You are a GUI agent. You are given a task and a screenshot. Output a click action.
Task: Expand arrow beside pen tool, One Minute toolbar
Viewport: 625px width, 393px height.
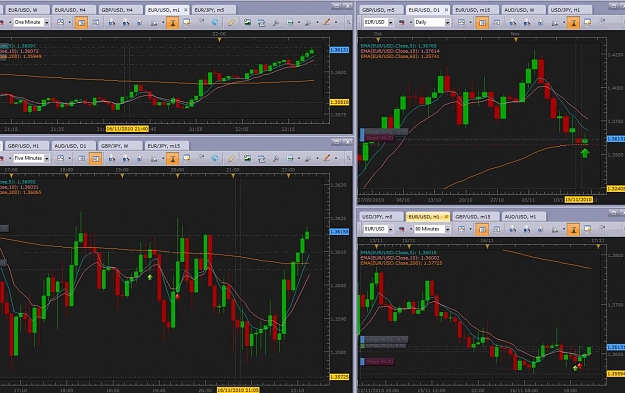pyautogui.click(x=336, y=23)
